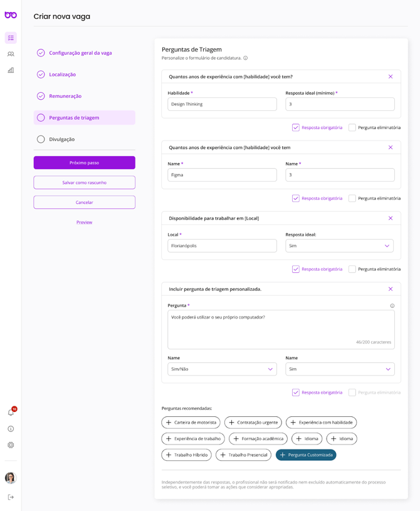Click info icon beside the Pergunta field
420x511 pixels.
pos(392,306)
